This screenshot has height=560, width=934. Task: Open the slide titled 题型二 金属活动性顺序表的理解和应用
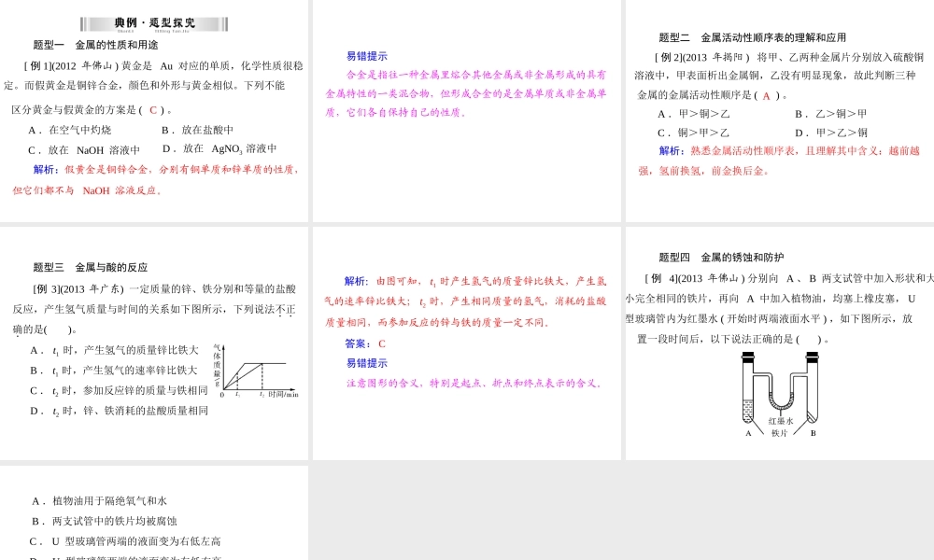[x=780, y=111]
